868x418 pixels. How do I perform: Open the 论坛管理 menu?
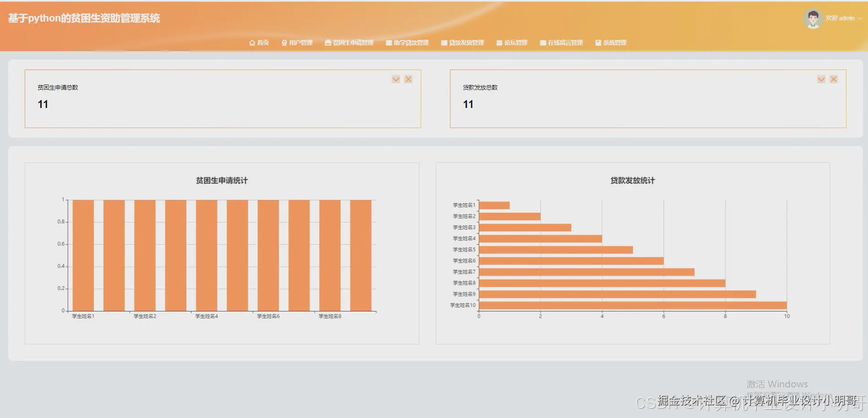pos(512,43)
